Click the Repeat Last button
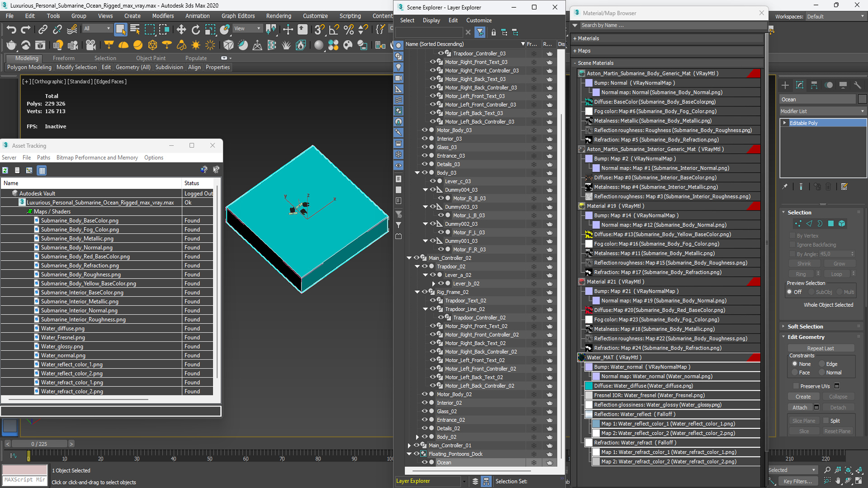 pyautogui.click(x=821, y=348)
